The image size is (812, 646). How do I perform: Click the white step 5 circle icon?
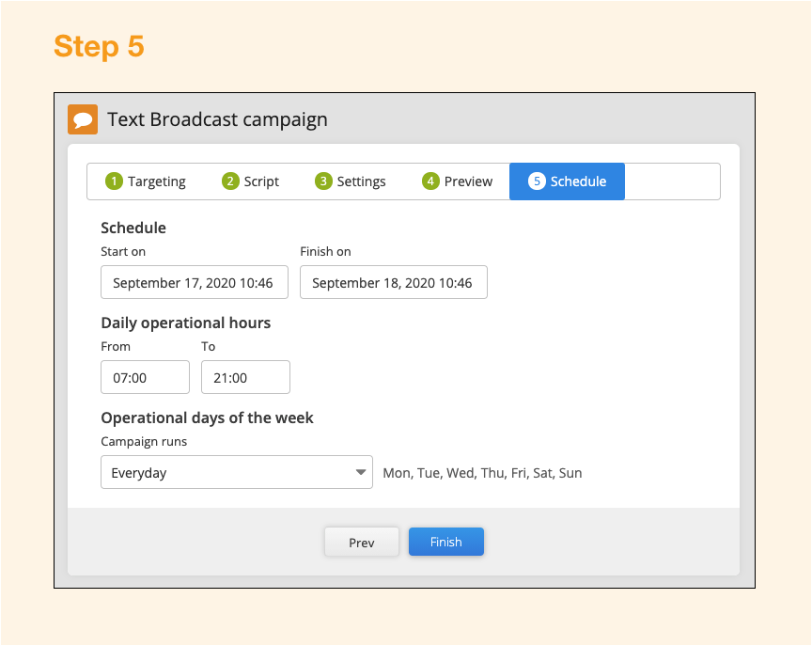tap(537, 181)
